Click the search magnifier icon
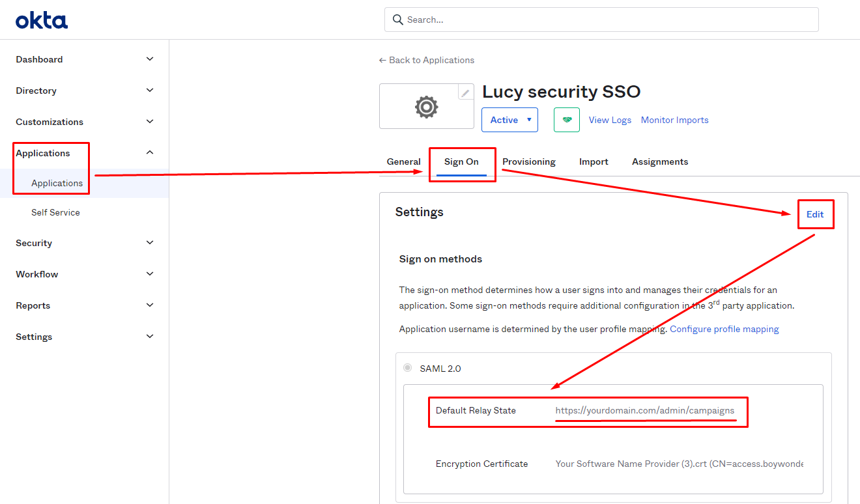The image size is (860, 504). point(397,20)
